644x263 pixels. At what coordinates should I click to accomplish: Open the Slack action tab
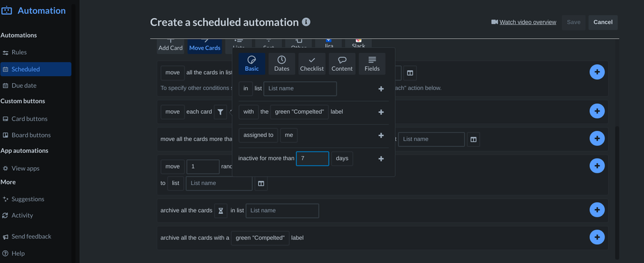[x=358, y=45]
